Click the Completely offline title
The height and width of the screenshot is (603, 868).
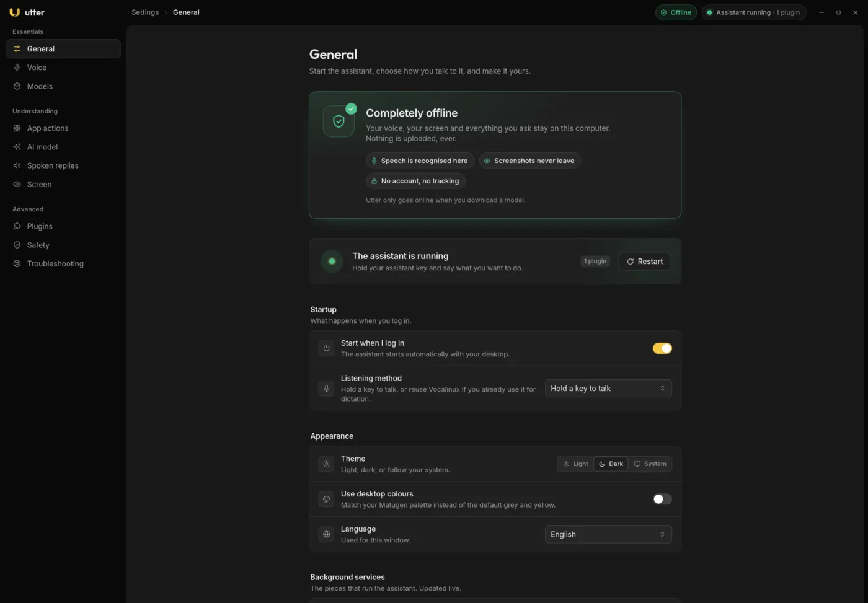pos(412,113)
